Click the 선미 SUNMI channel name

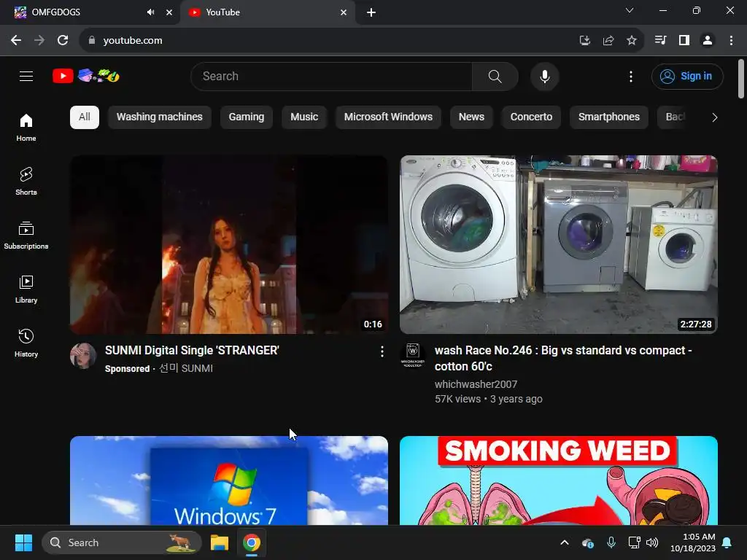click(186, 368)
